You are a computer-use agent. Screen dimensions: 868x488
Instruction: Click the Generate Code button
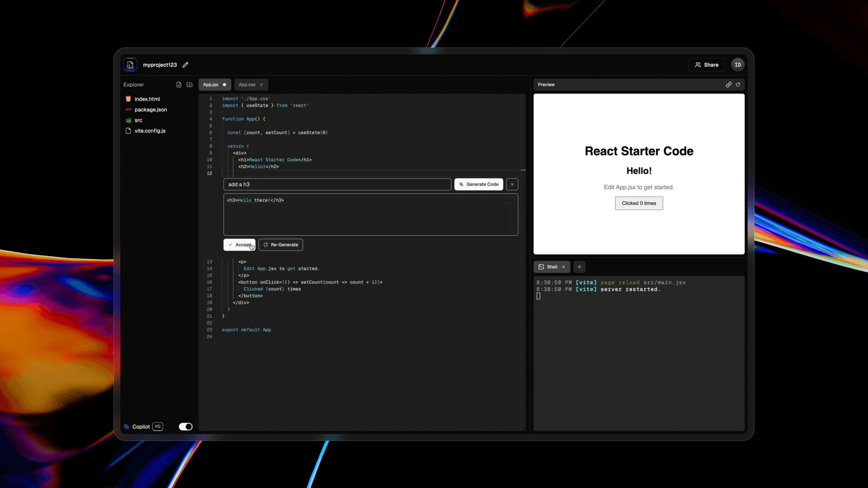click(478, 184)
